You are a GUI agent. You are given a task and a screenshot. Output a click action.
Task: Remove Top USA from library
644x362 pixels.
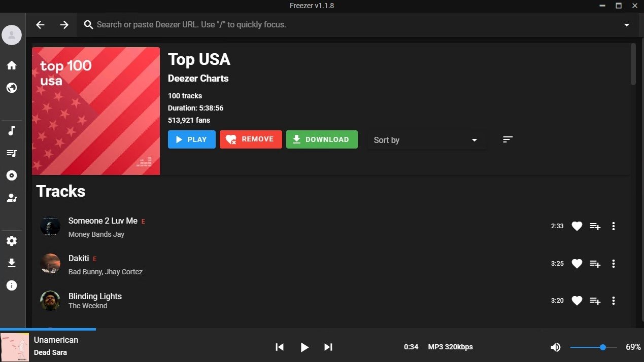click(x=251, y=139)
